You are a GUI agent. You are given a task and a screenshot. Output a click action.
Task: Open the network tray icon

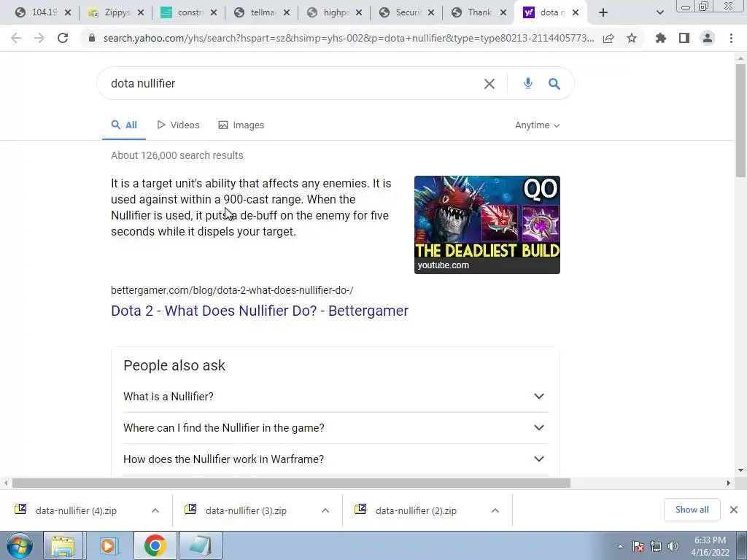[x=656, y=546]
